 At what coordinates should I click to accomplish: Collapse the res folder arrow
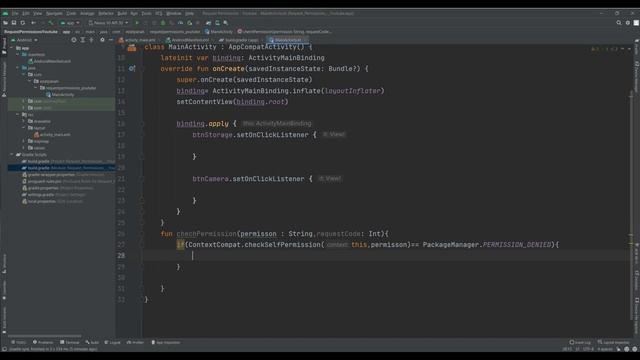click(x=18, y=115)
